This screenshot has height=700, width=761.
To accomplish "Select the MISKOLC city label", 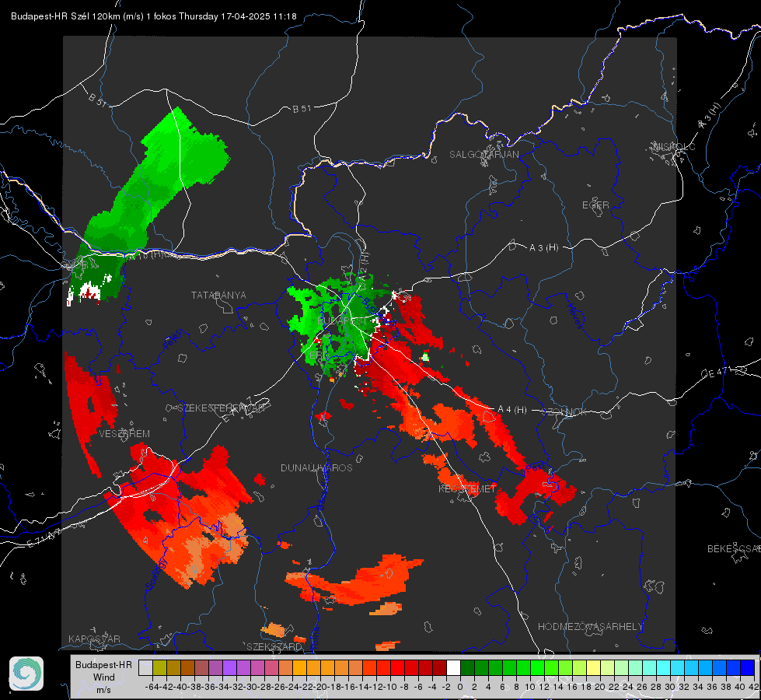I will (674, 146).
